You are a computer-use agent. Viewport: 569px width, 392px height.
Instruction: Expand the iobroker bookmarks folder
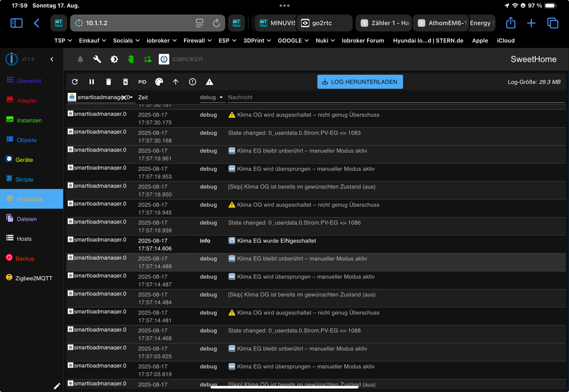point(162,41)
